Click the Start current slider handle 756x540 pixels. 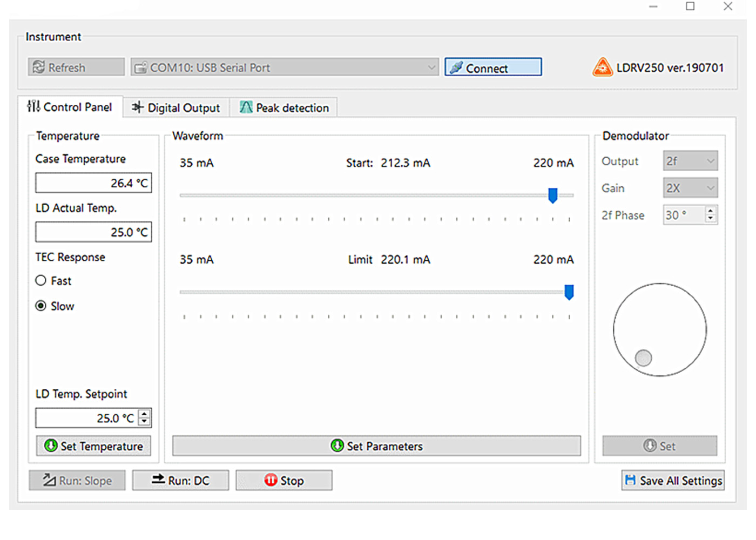coord(552,195)
